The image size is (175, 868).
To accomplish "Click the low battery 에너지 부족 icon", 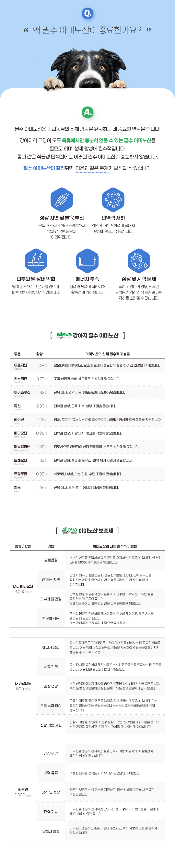I will 87,260.
